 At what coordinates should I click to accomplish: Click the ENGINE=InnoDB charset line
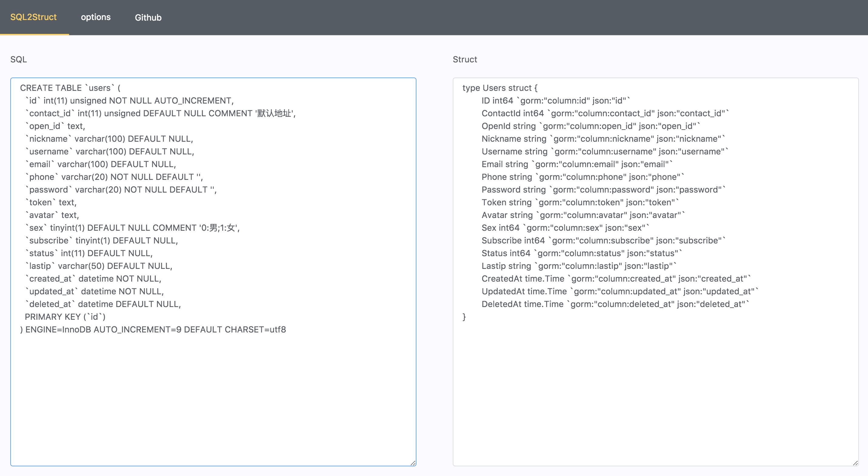153,329
